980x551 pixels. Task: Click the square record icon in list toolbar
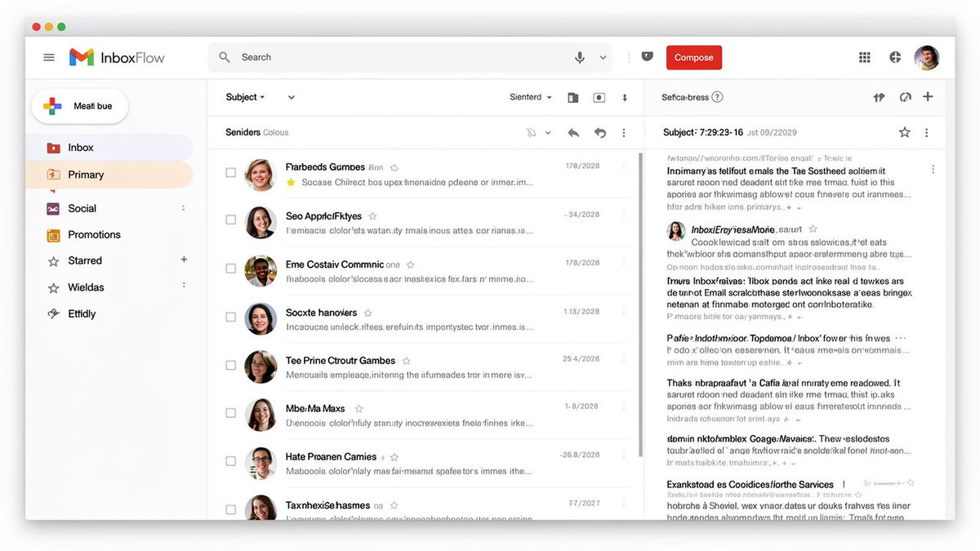coord(599,97)
